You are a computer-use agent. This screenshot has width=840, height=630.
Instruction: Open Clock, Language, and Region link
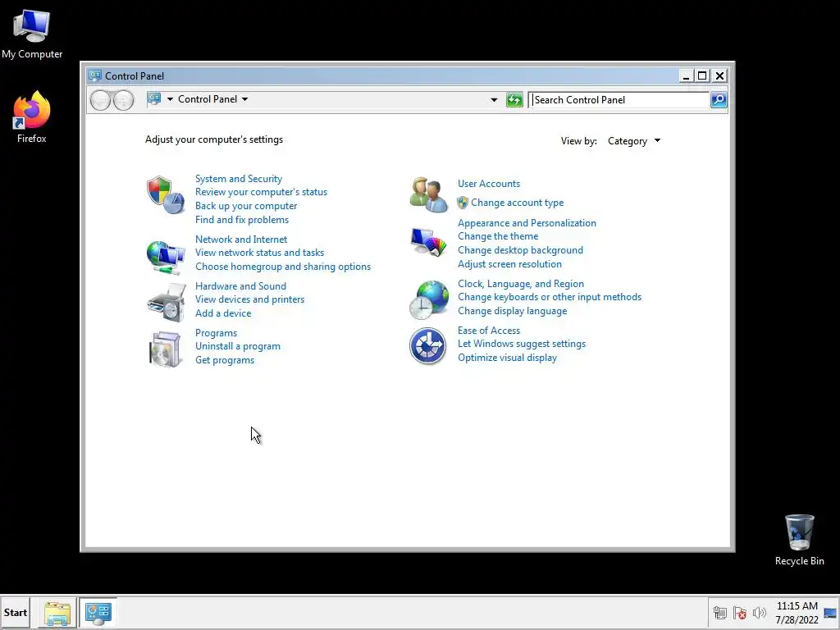pyautogui.click(x=521, y=283)
